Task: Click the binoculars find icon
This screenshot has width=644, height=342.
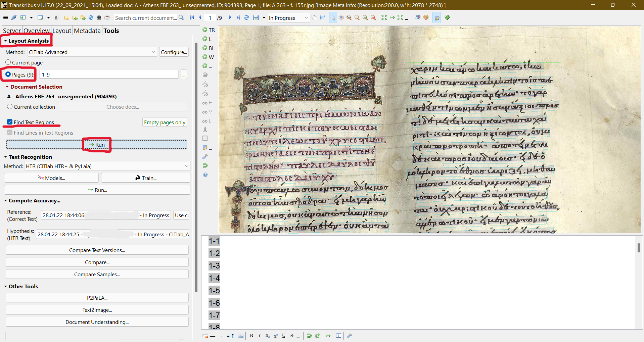Action: click(x=99, y=18)
